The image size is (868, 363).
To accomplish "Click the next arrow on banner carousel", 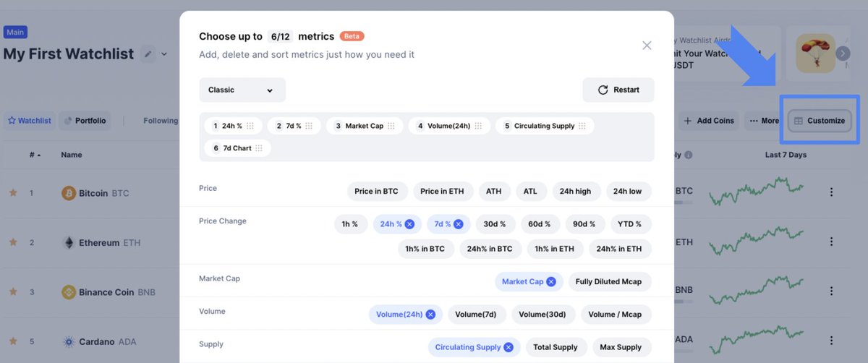I will coord(843,54).
